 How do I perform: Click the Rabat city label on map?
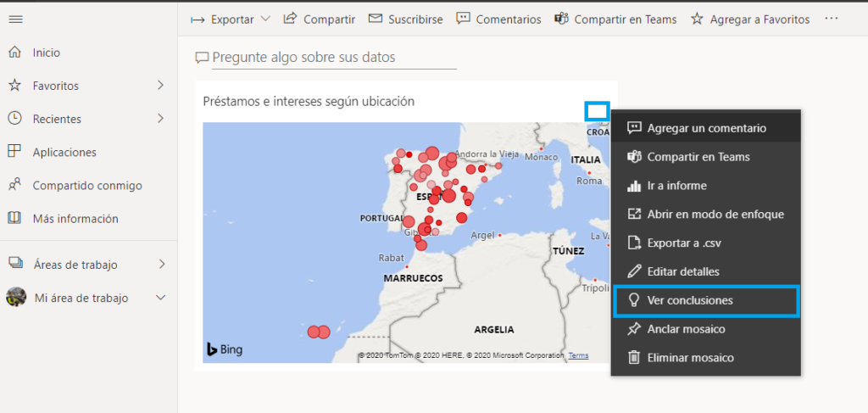point(392,258)
